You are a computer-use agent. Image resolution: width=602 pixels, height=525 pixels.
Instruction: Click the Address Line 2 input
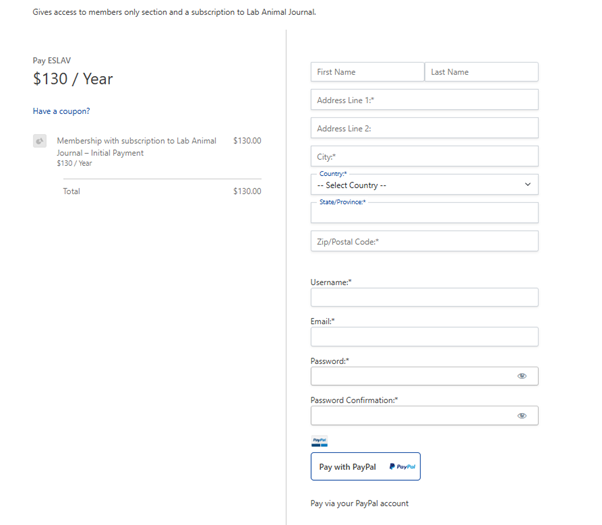(424, 128)
